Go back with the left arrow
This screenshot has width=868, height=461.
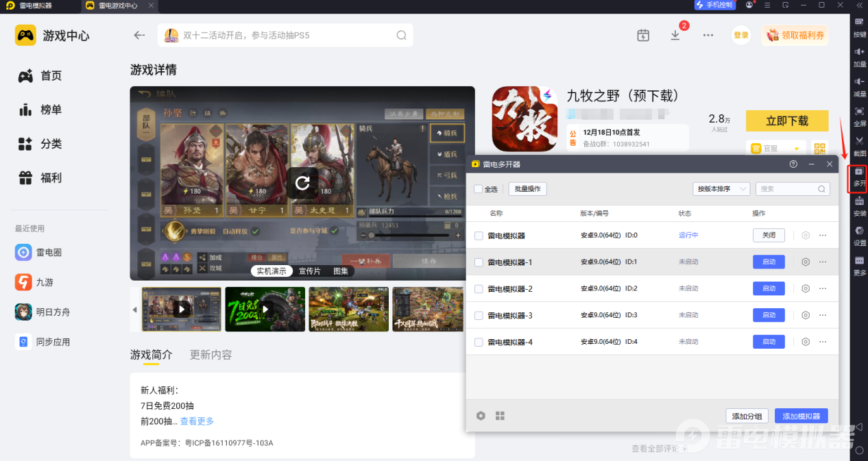pos(140,35)
